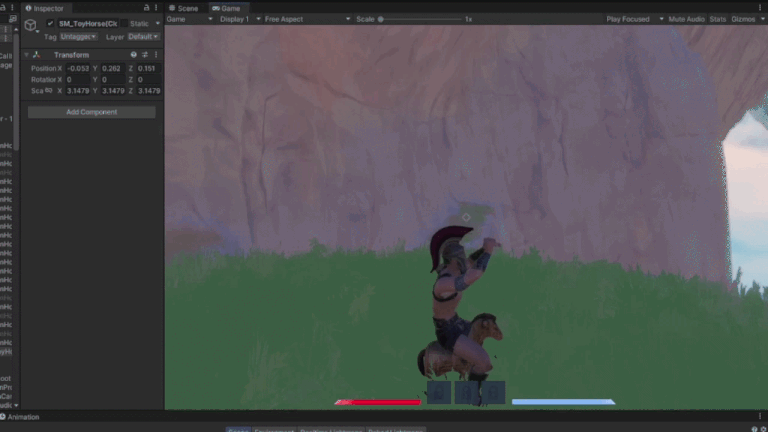Toggle the SM_ToyHorse active checkbox
768x432 pixels.
tap(50, 23)
